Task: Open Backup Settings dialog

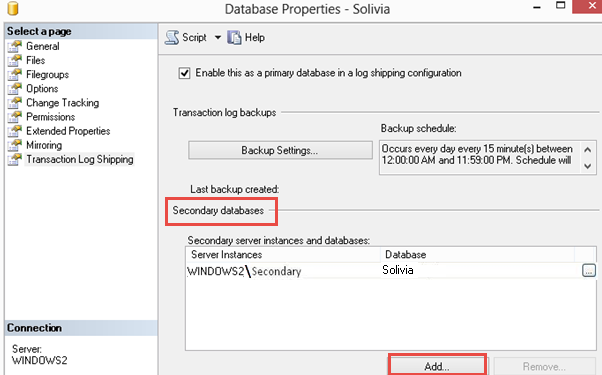Action: click(x=280, y=150)
